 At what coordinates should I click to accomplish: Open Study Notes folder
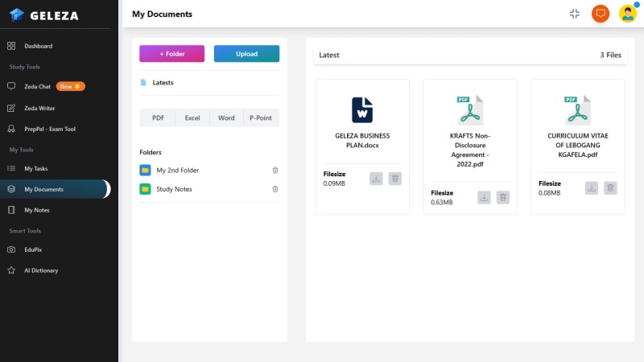[174, 189]
